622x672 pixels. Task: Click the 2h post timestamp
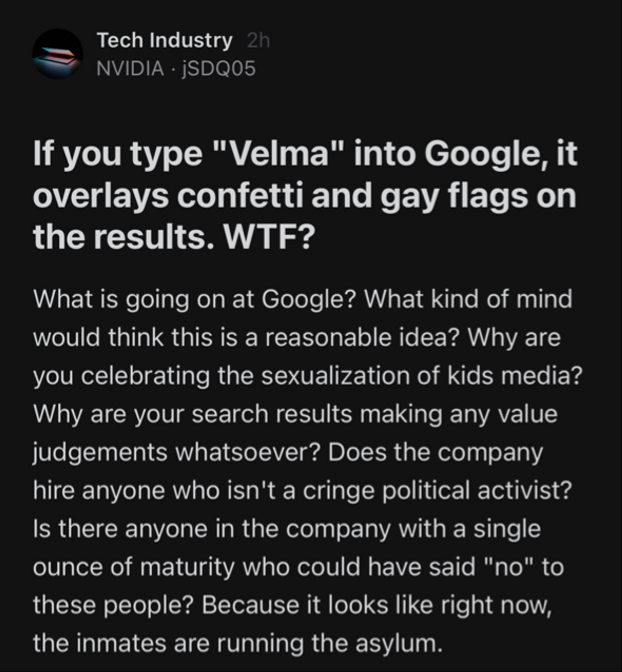point(258,41)
